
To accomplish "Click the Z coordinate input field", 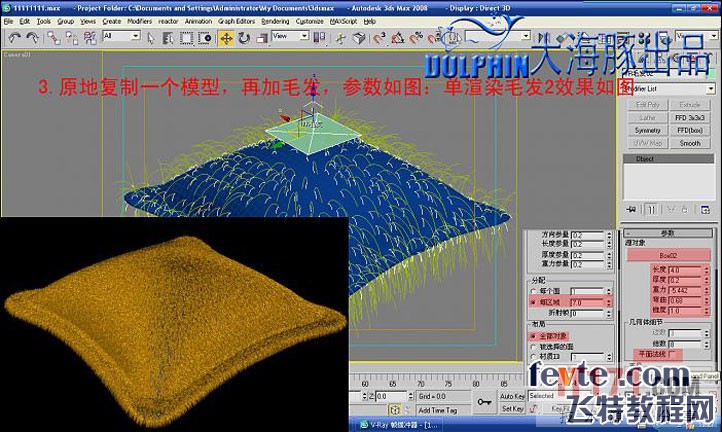I will (x=391, y=396).
